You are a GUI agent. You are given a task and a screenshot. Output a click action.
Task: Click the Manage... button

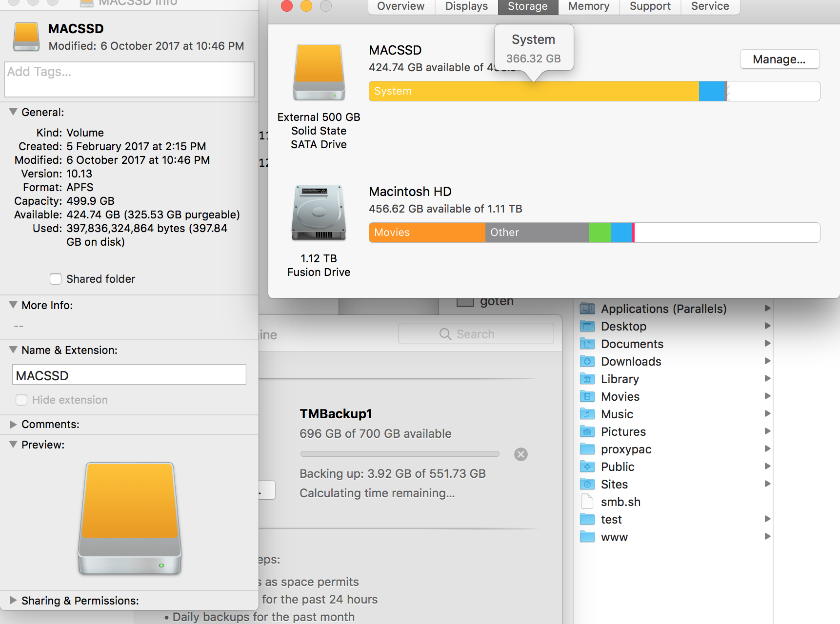(x=780, y=59)
